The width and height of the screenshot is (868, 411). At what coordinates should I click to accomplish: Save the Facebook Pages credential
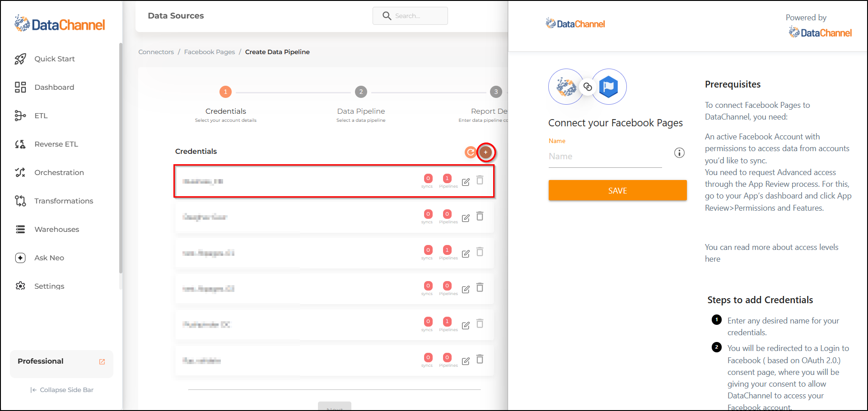618,190
